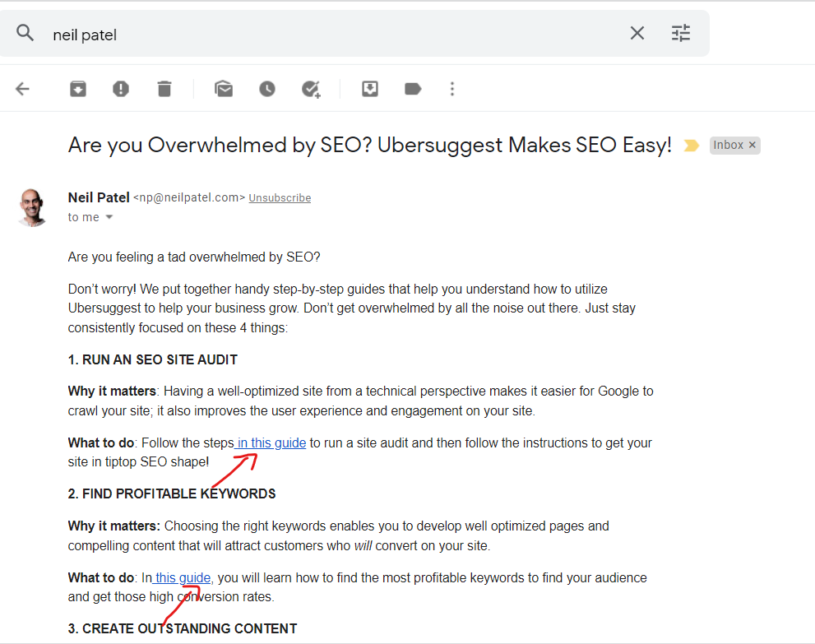Click the Unsubscribe link
The height and width of the screenshot is (644, 815).
click(280, 198)
